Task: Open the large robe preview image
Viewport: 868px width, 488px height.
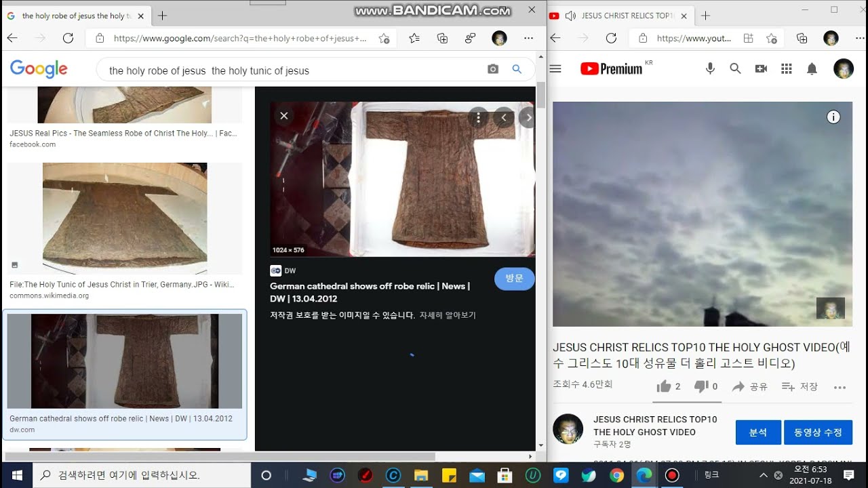Action: (x=403, y=179)
